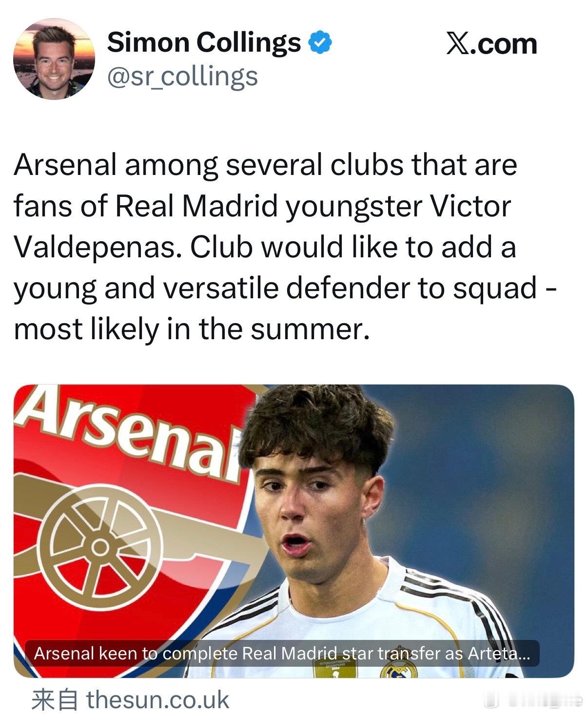The width and height of the screenshot is (588, 714).
Task: Select the word "Valdepenas" in the tweet
Action: point(97,247)
